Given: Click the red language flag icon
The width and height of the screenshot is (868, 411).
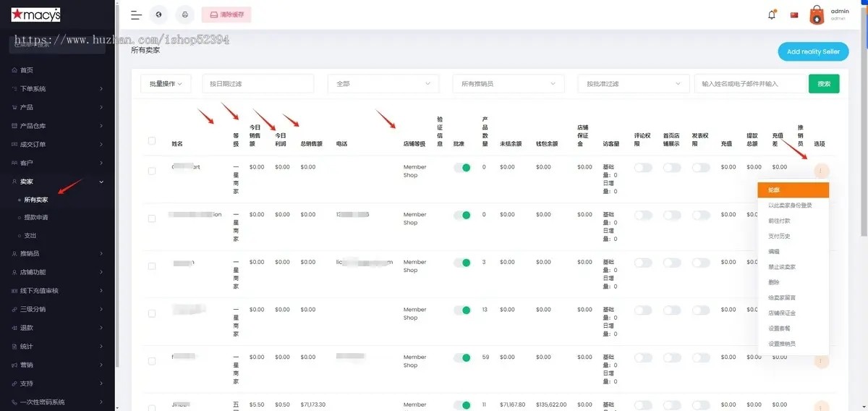Looking at the screenshot, I should tap(794, 14).
